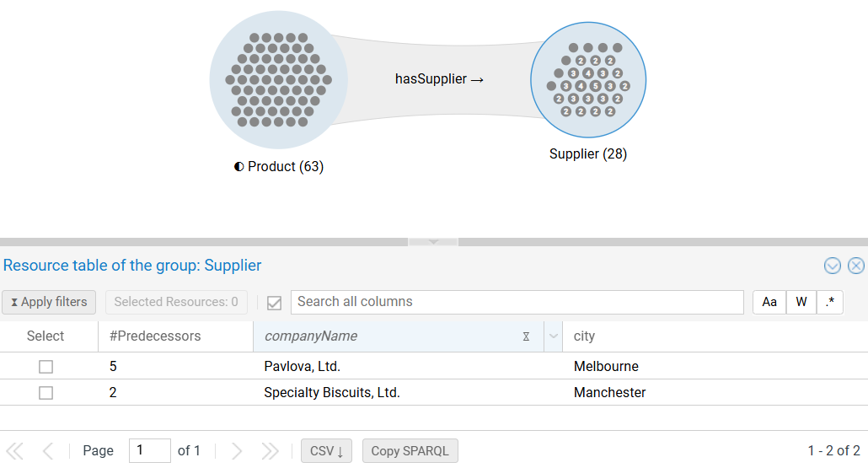
Task: Click the Copy SPARQL button
Action: 410,451
